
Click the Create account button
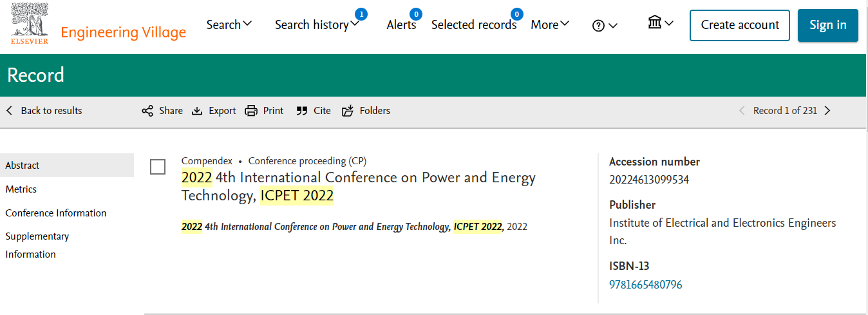tap(740, 25)
